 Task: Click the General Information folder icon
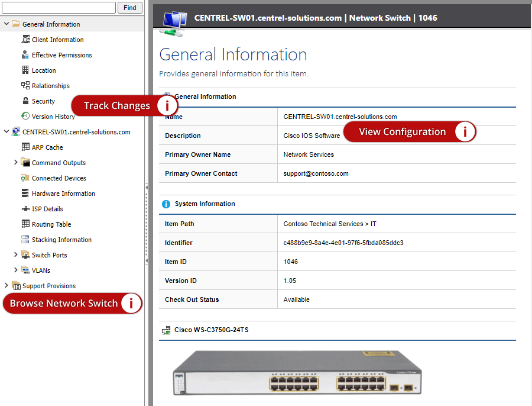[15, 24]
